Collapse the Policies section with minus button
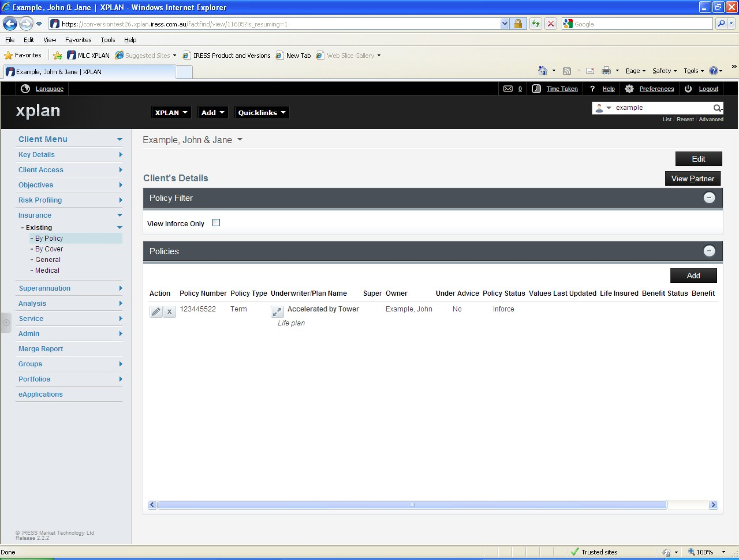Screen dimensions: 739x560 point(709,251)
